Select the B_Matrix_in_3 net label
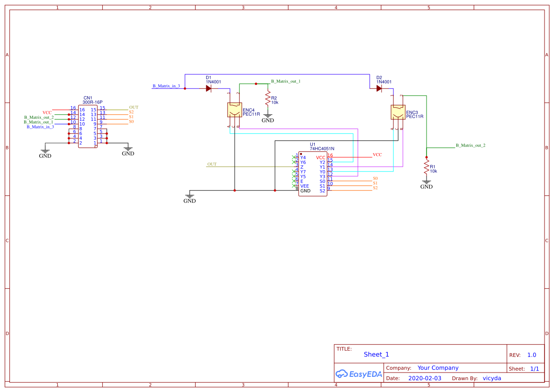 (x=166, y=86)
